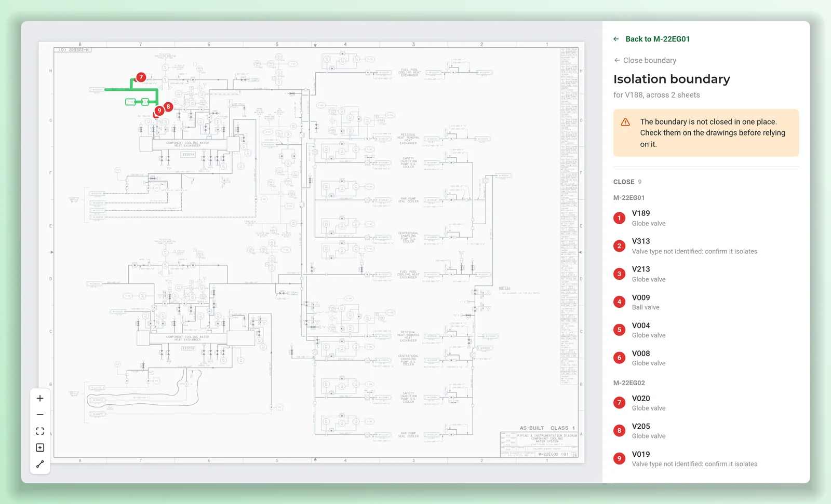Click the number 4 badge beside V009

click(619, 302)
